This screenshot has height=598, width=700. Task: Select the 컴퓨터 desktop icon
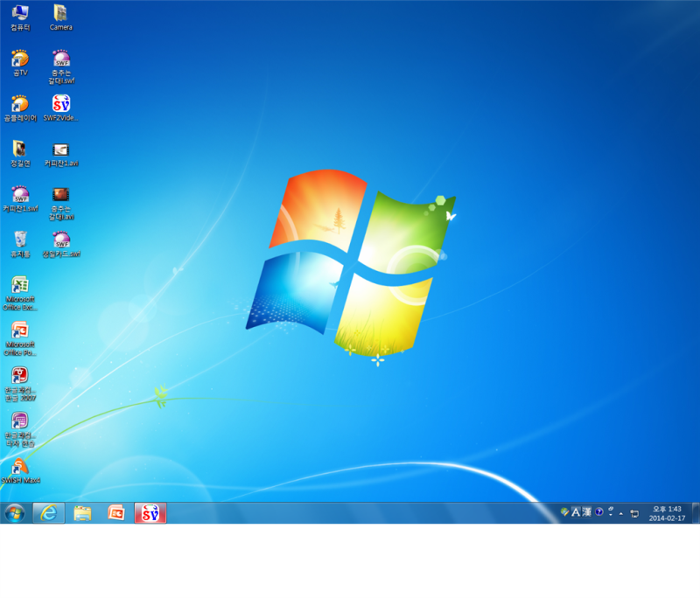[20, 17]
